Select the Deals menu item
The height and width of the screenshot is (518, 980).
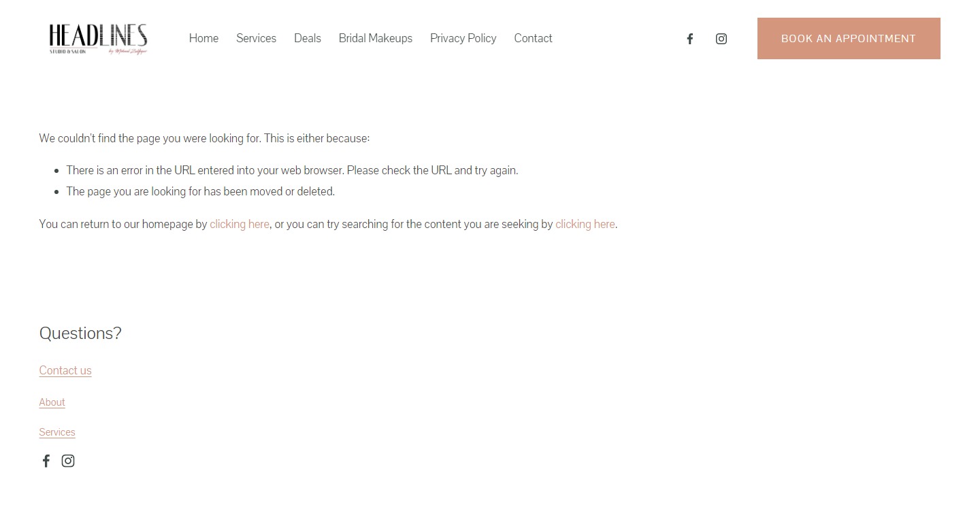pos(307,39)
